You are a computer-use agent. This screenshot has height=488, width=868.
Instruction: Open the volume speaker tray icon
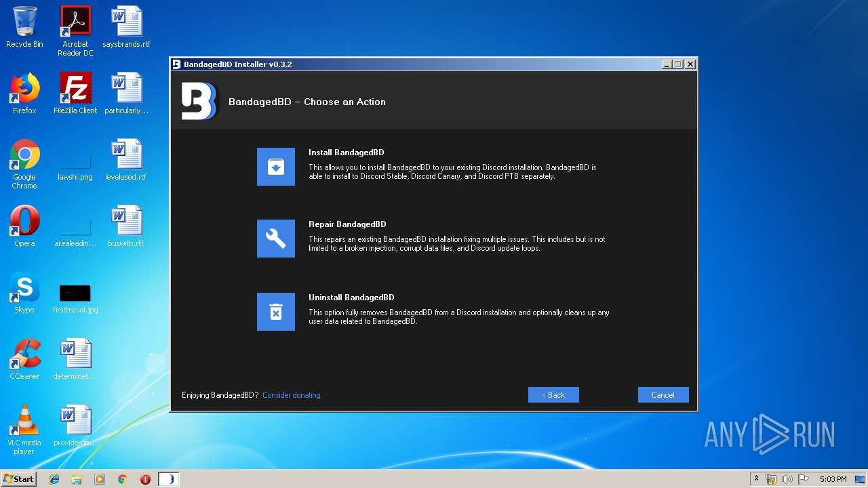tap(787, 479)
